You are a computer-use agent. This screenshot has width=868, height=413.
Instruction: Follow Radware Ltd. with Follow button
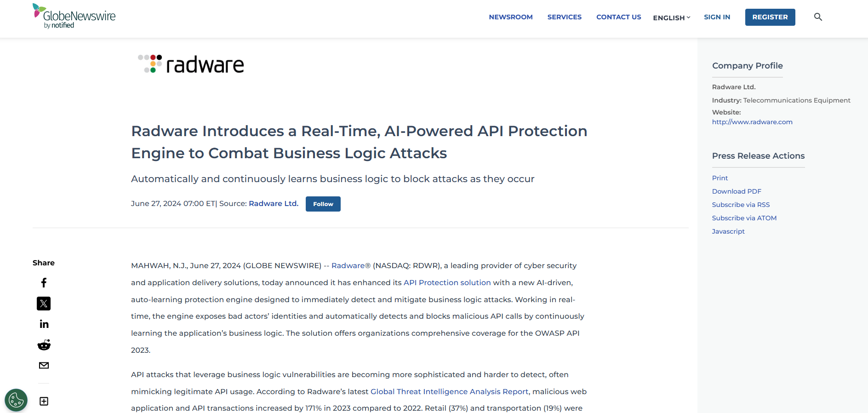(323, 204)
